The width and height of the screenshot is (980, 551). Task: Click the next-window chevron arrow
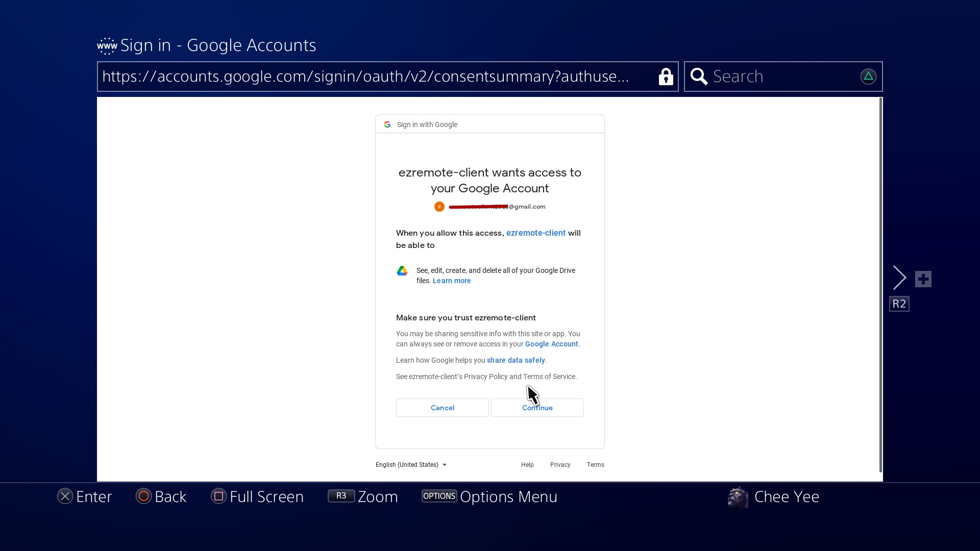[x=899, y=278]
